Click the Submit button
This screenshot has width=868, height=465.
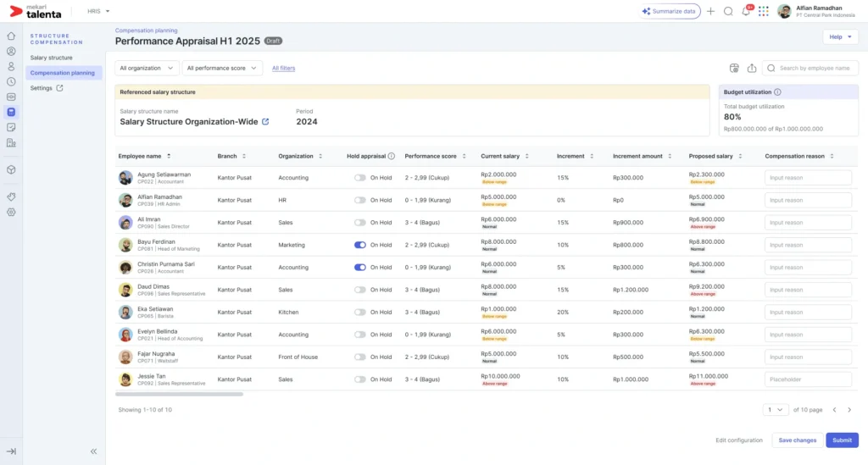click(x=842, y=440)
